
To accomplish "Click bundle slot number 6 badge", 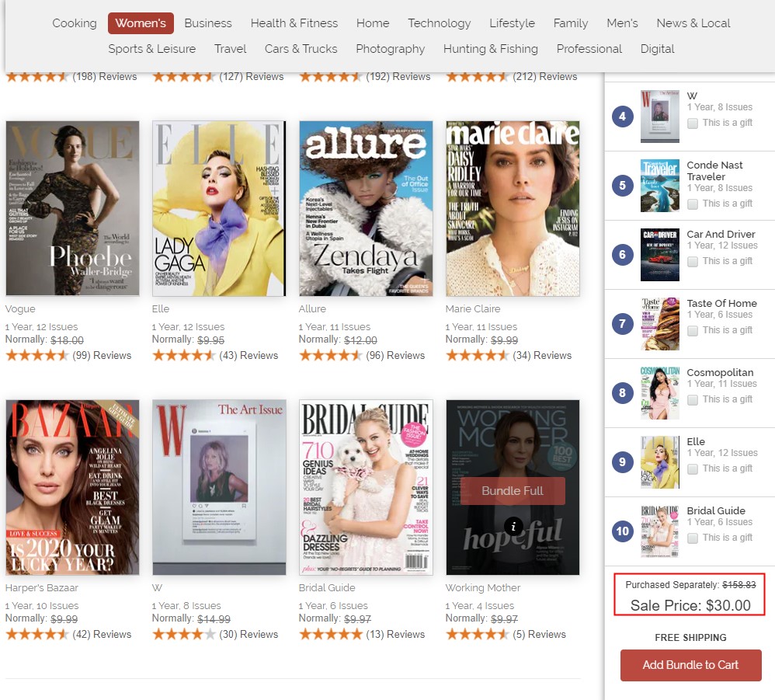I will point(622,255).
